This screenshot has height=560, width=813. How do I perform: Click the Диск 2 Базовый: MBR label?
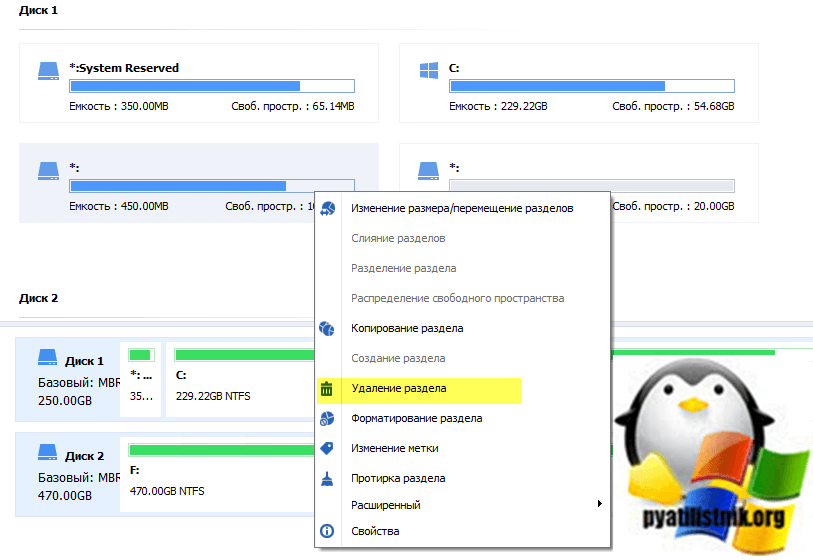click(79, 478)
